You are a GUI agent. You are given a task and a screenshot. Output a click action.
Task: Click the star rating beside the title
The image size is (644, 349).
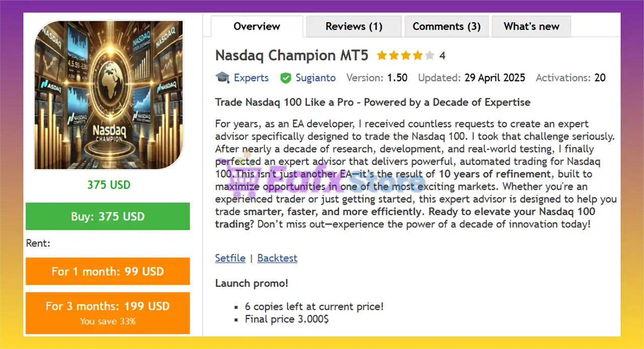coord(405,55)
